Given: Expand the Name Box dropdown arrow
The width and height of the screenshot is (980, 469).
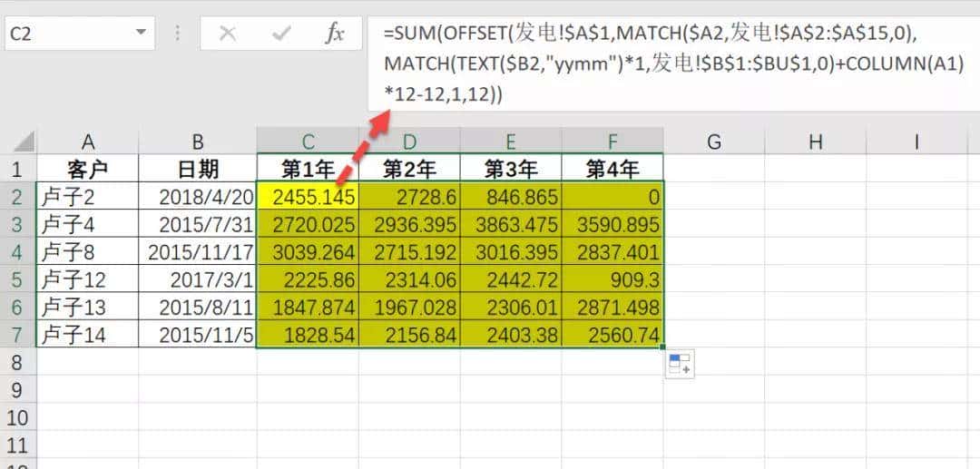Looking at the screenshot, I should 142,33.
